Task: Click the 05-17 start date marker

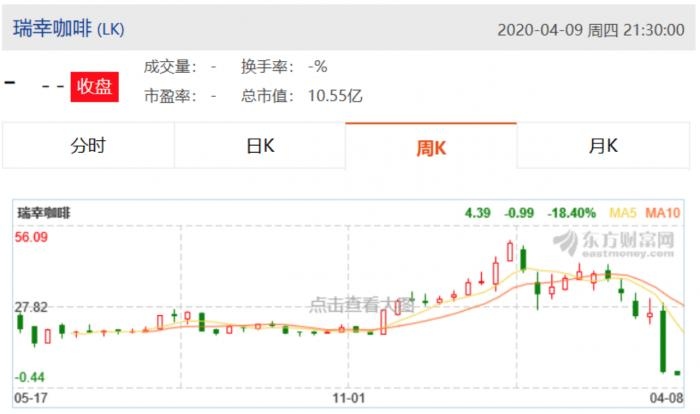Action: (31, 397)
